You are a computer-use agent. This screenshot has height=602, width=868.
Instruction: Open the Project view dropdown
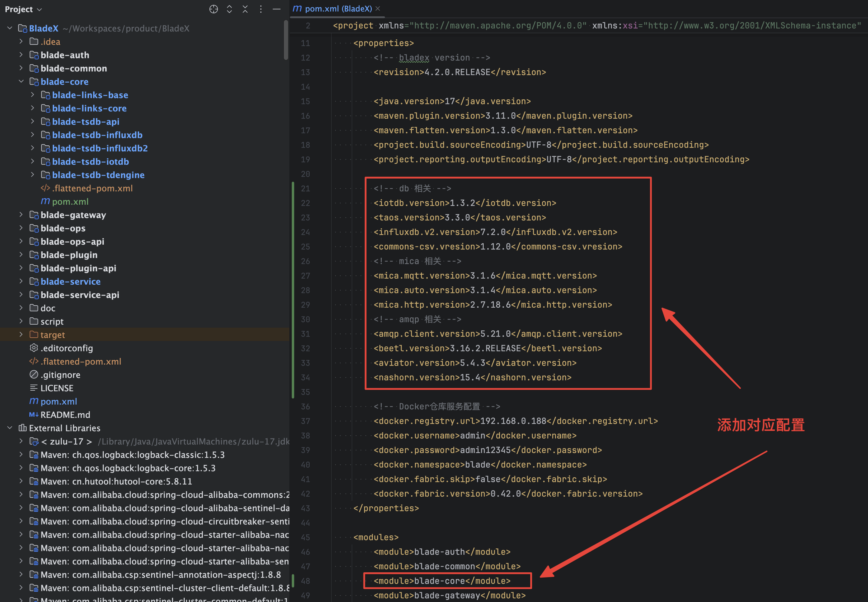23,9
